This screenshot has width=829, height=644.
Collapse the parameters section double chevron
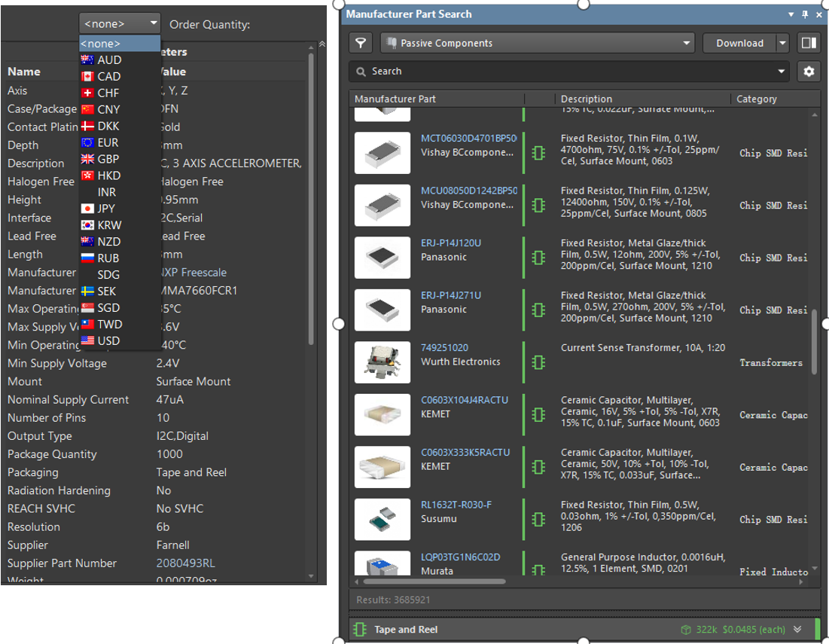tap(322, 44)
